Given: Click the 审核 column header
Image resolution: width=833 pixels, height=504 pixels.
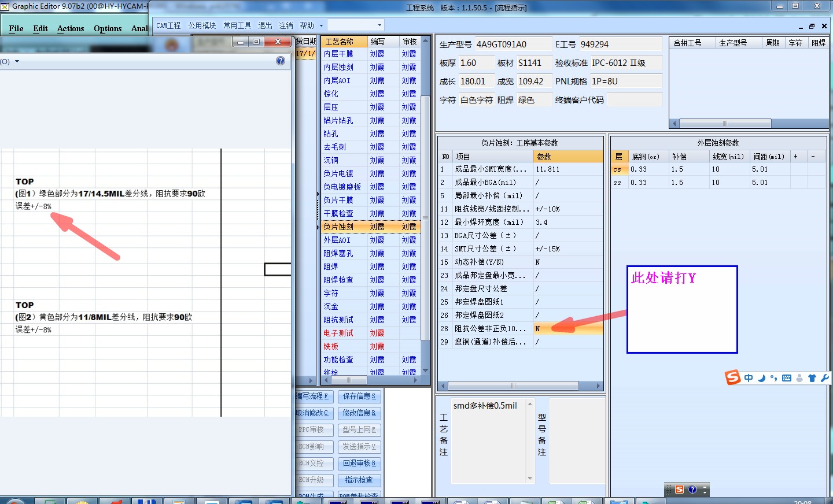Looking at the screenshot, I should [410, 42].
